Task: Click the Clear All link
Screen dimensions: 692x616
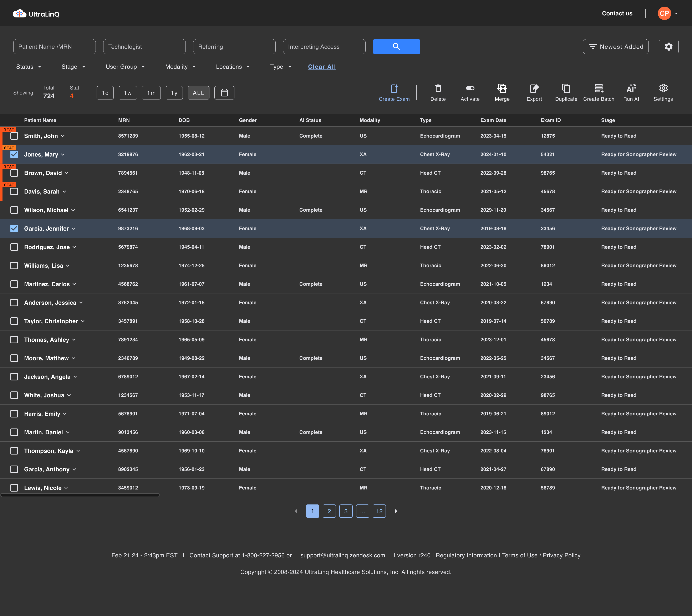Action: (322, 67)
